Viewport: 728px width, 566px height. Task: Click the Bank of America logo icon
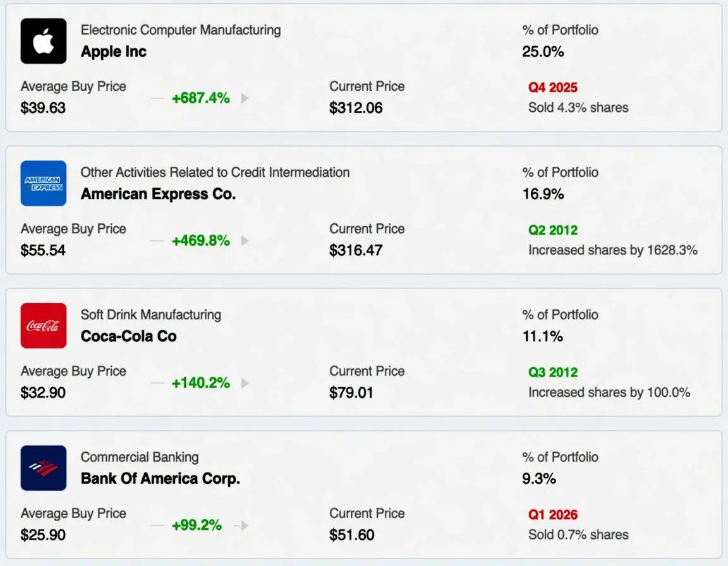point(43,468)
